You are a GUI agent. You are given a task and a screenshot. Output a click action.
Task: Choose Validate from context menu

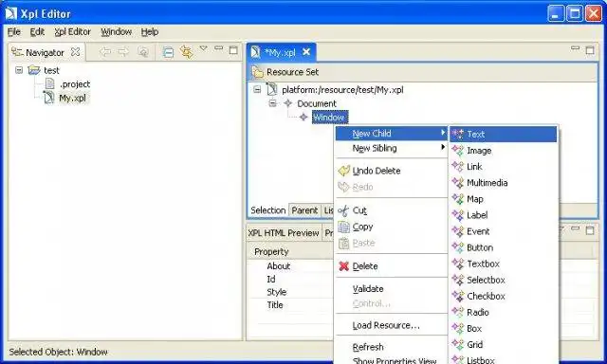pos(391,288)
